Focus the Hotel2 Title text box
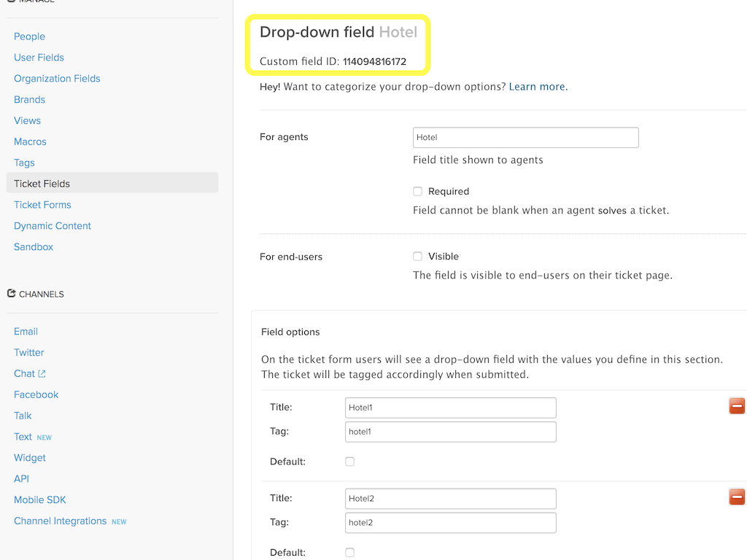This screenshot has width=747, height=560. tap(450, 499)
